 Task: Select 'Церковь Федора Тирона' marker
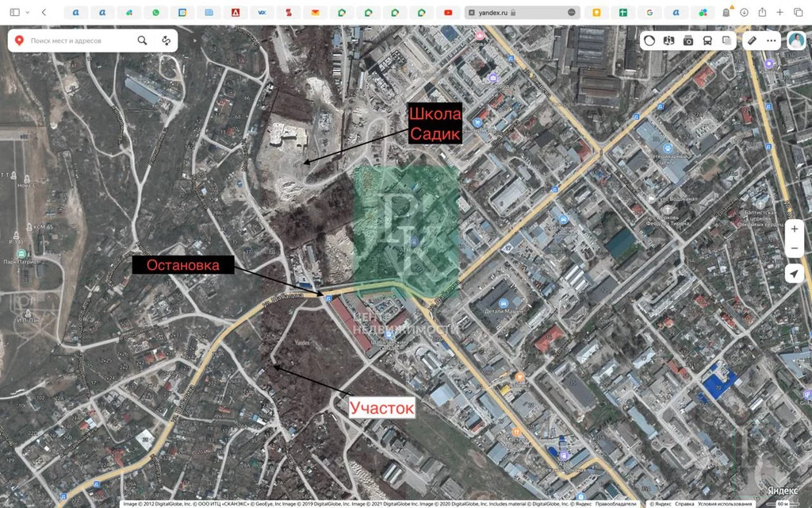tap(668, 211)
